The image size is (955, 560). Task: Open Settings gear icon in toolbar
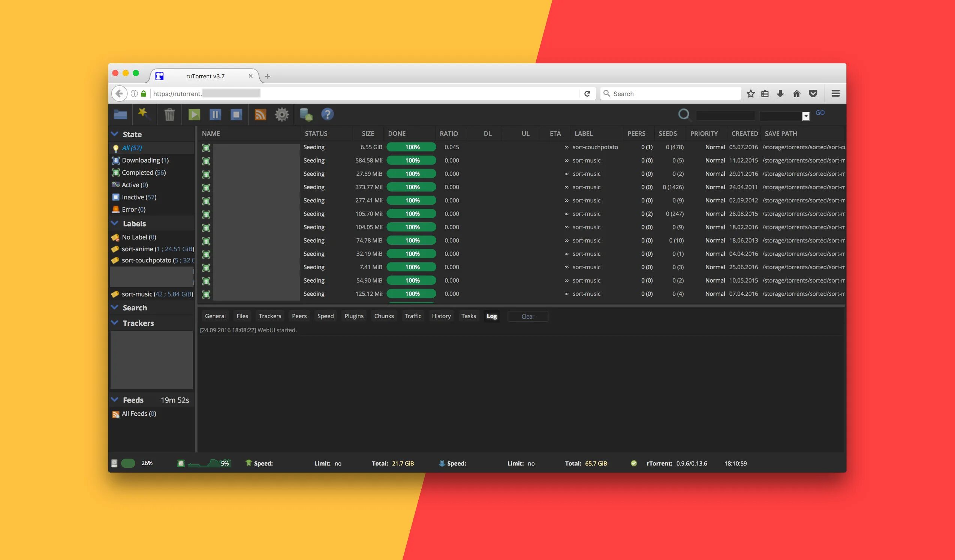coord(282,114)
